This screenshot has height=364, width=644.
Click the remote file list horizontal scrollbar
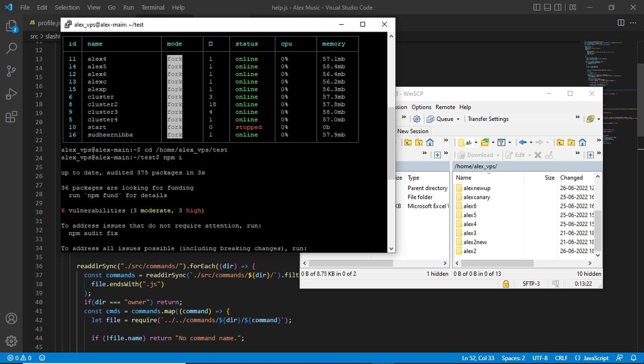524,263
